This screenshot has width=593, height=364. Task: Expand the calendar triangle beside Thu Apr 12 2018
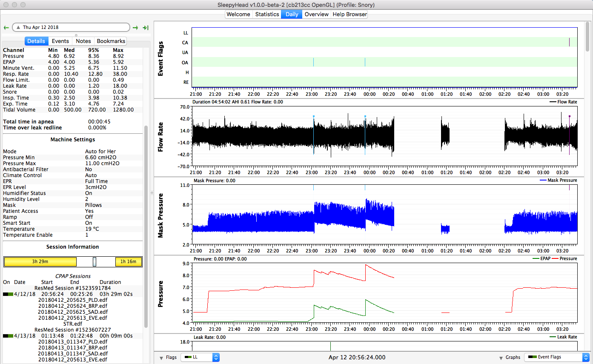[18, 27]
